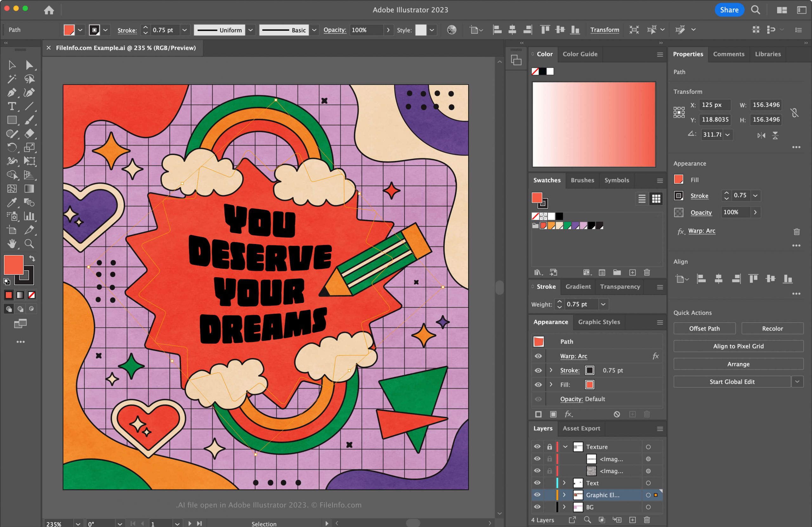812x527 pixels.
Task: Expand the Stroke appearance row
Action: tap(551, 370)
